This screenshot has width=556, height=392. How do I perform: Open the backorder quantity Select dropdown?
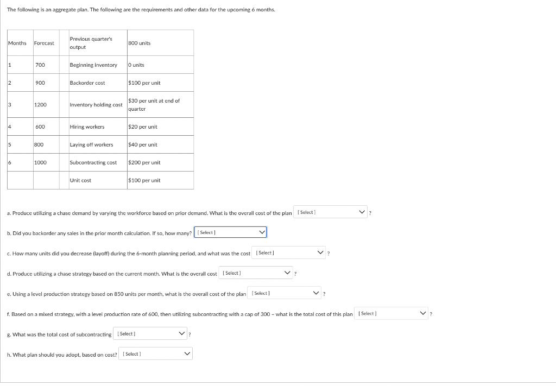pos(230,232)
